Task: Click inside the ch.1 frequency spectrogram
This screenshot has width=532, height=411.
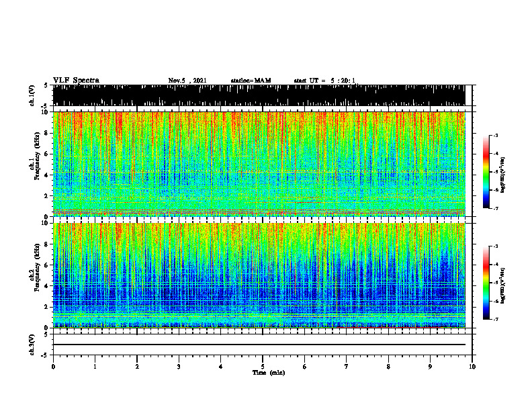Action: click(259, 164)
